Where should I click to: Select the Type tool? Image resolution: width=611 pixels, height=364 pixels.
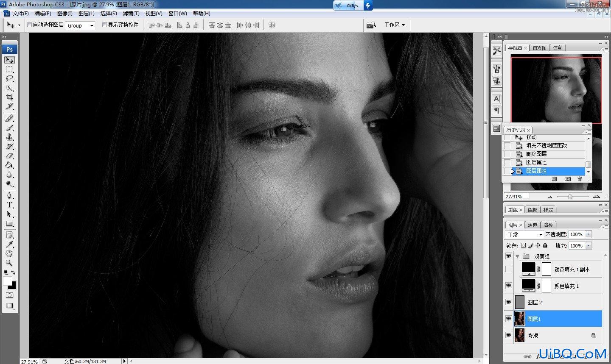click(x=9, y=205)
